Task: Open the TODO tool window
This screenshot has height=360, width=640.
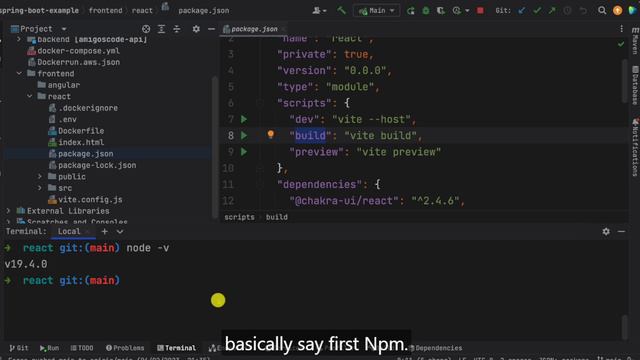Action: [x=82, y=348]
